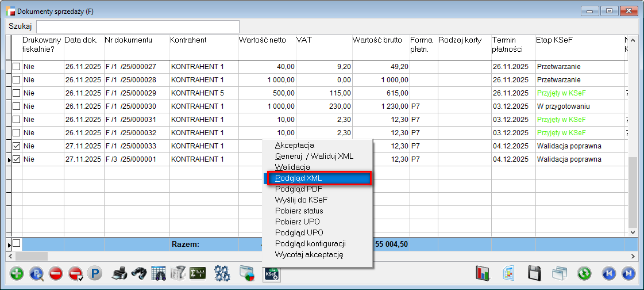The image size is (644, 290).
Task: Click the green plus add document icon
Action: coord(17,273)
